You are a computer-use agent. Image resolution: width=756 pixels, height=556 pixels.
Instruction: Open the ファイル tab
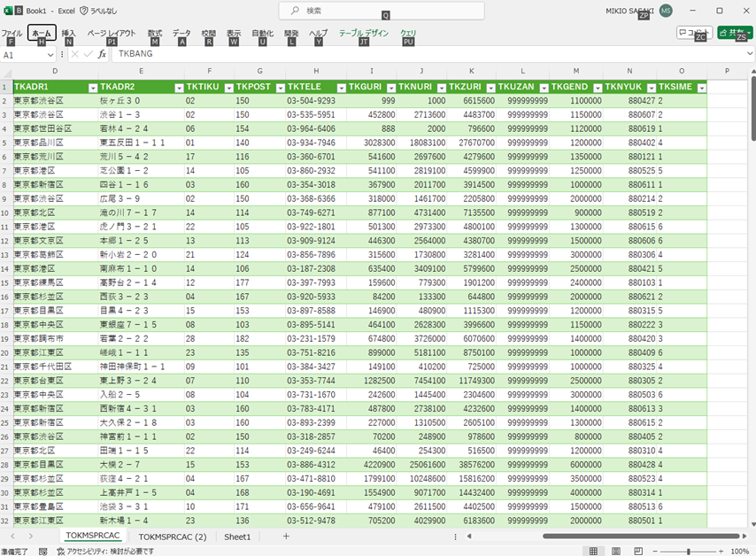coord(12,33)
